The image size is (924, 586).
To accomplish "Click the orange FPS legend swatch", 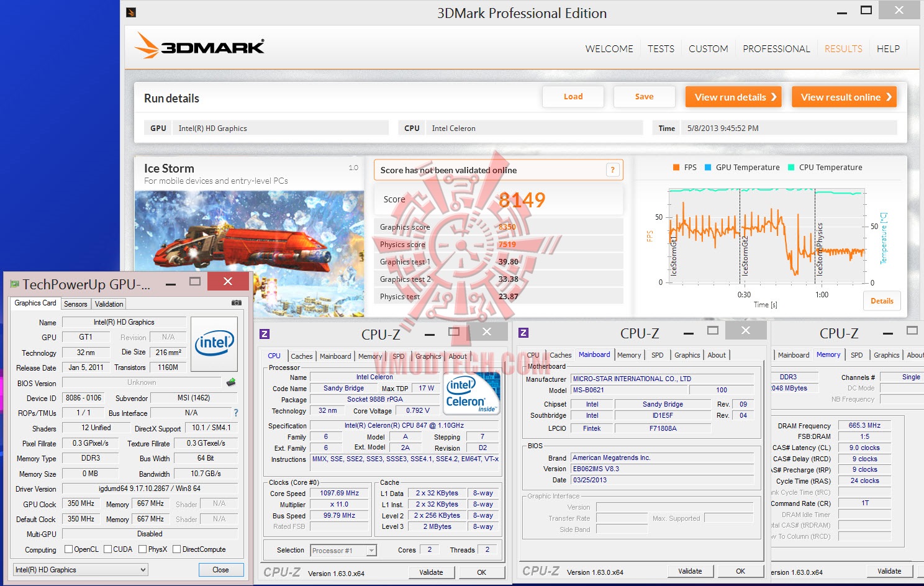I will click(676, 167).
